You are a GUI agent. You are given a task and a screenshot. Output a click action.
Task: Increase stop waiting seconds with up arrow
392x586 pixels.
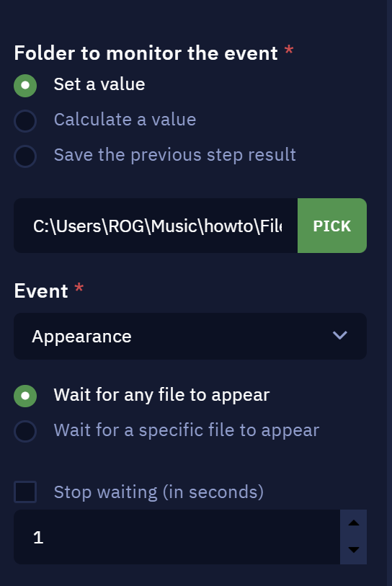354,523
